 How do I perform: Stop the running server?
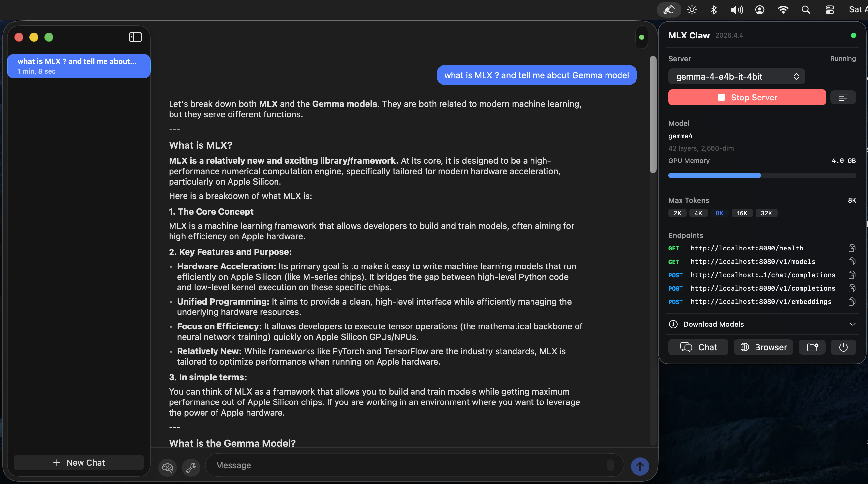tap(747, 97)
